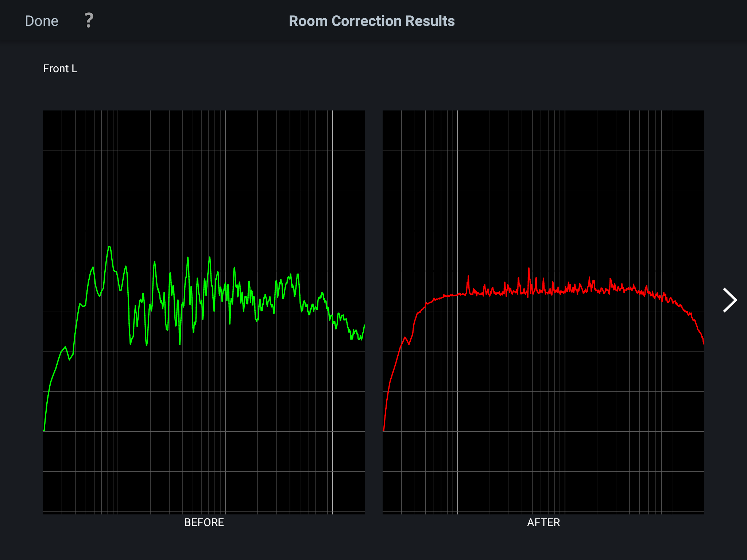Go to next speaker with right chevron

pos(730,300)
